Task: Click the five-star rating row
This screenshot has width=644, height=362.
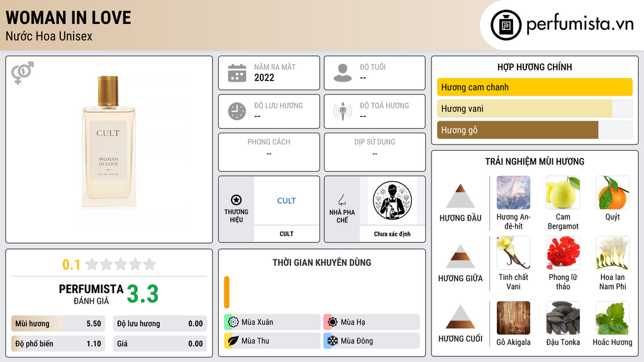Action: (x=121, y=265)
